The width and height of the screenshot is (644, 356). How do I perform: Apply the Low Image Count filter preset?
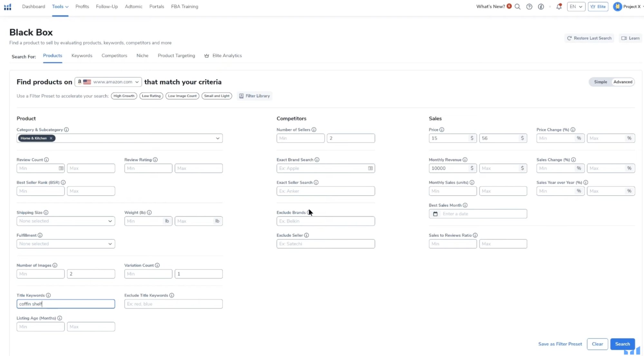tap(182, 96)
